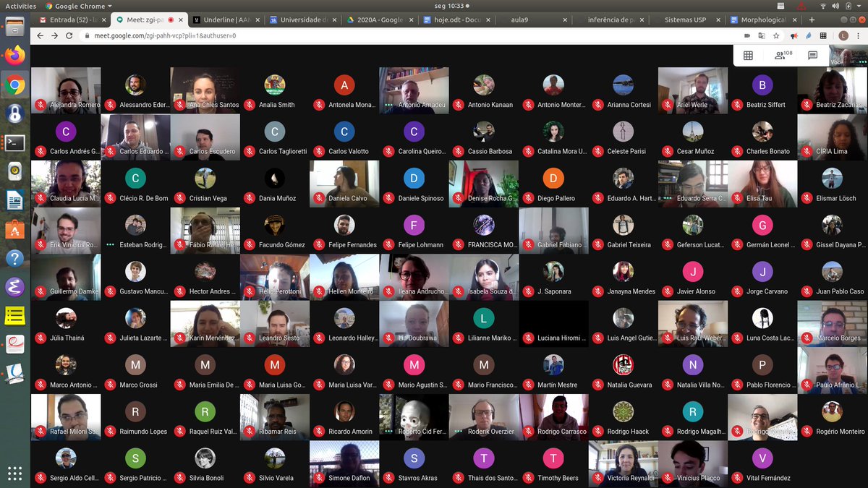Open the Files manager in the dock

(15, 28)
